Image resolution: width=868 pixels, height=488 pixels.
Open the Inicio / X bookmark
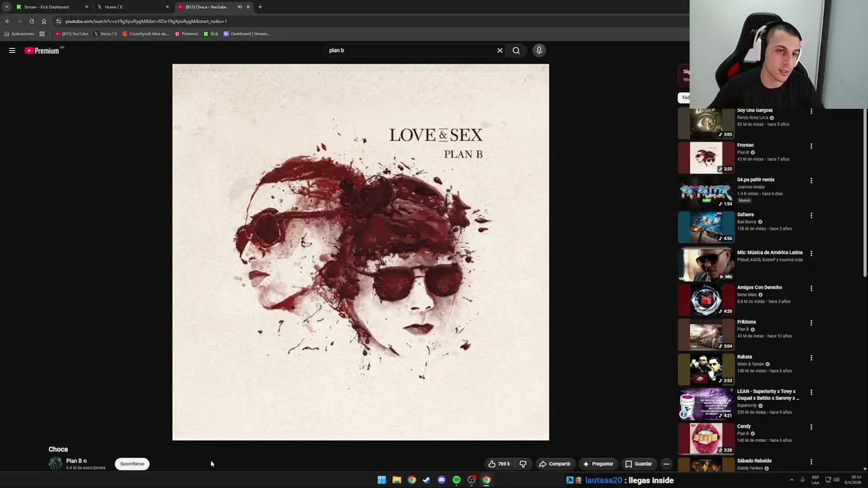pyautogui.click(x=105, y=34)
